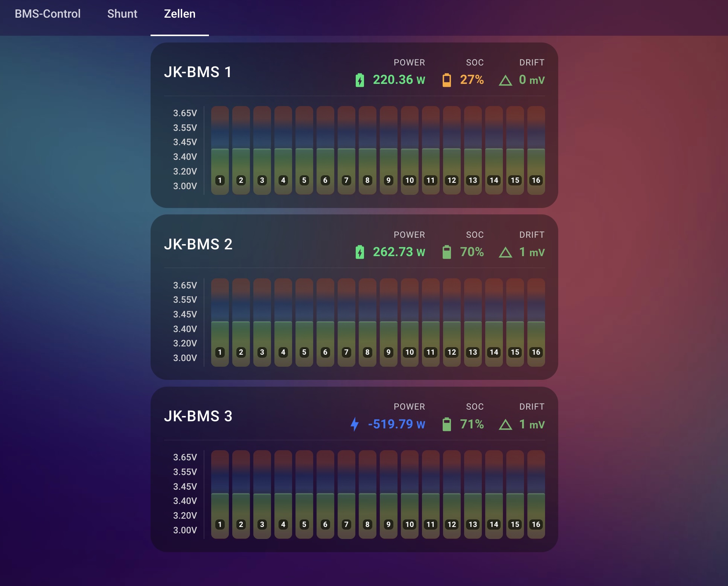The height and width of the screenshot is (586, 728).
Task: Click JK-BMS 2 charging battery power icon
Action: coord(359,252)
